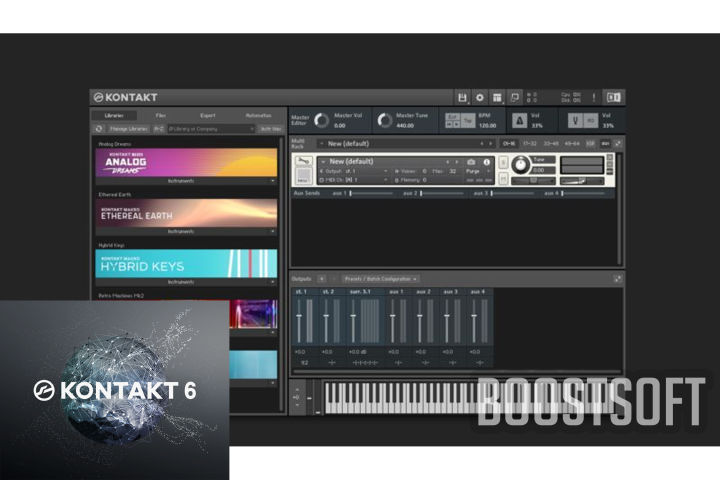The image size is (720, 480).
Task: Toggle the A-Z library sort button
Action: coord(158,129)
